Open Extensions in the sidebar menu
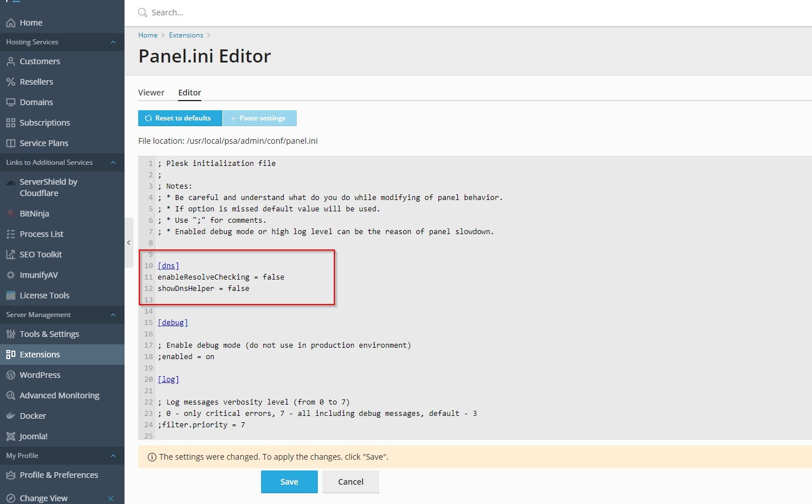Screen dimensions: 812x504 click(40, 355)
